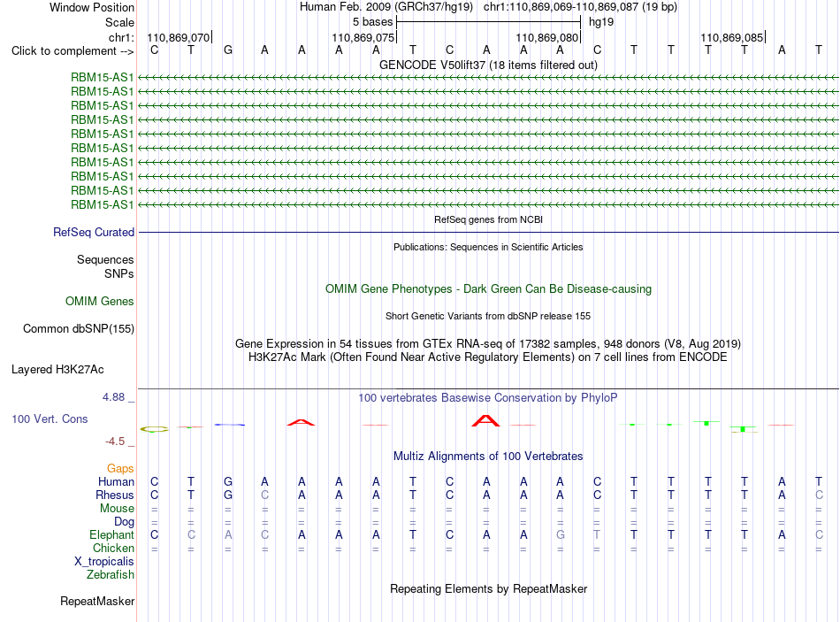This screenshot has height=622, width=840.
Task: Click the "Sequences" subtrack label
Action: point(105,259)
